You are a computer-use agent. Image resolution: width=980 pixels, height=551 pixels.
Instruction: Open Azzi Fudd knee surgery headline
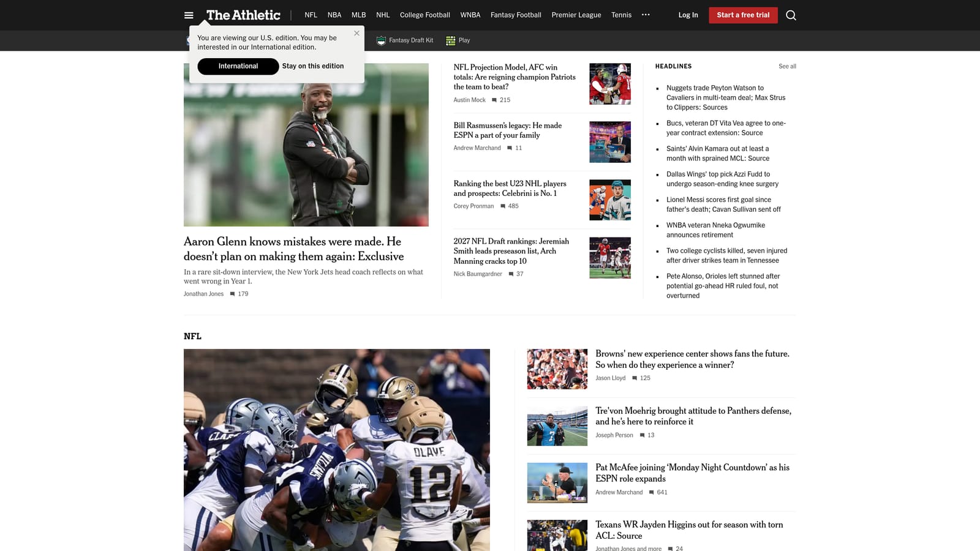(x=723, y=179)
